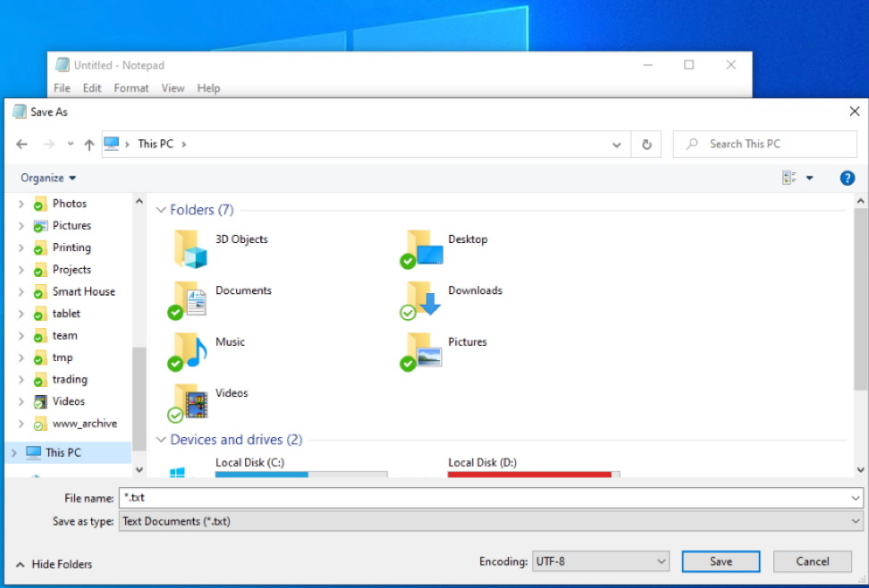This screenshot has height=588, width=869.
Task: Open the Help question mark icon
Action: coord(847,178)
